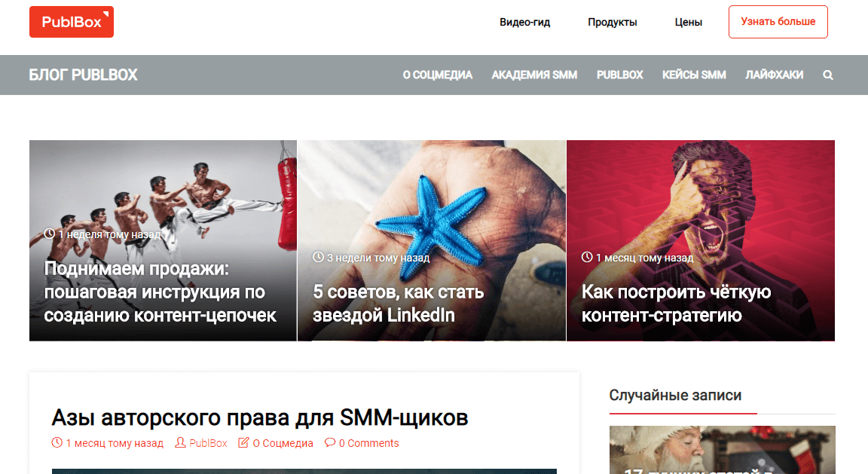Open the Видео-гид menu item
868x474 pixels.
[524, 22]
